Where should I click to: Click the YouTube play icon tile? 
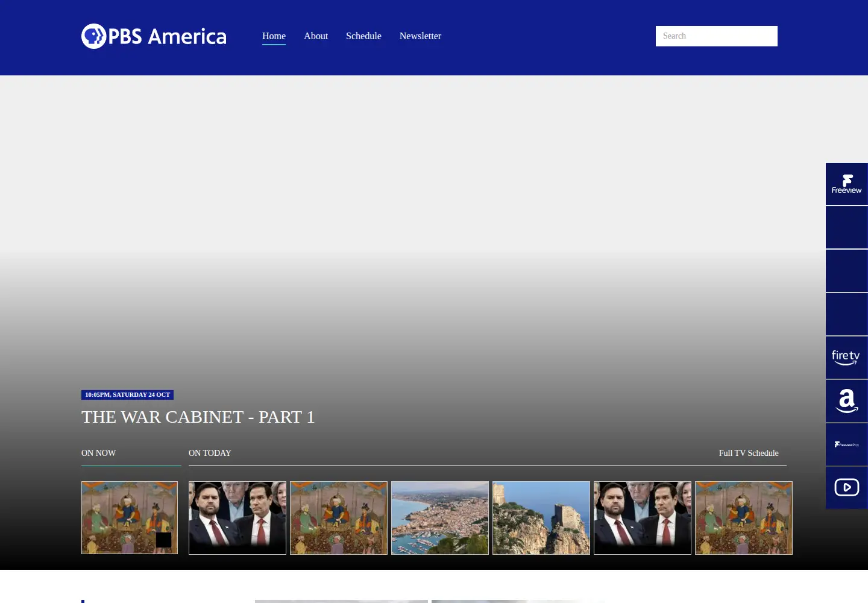pos(847,488)
